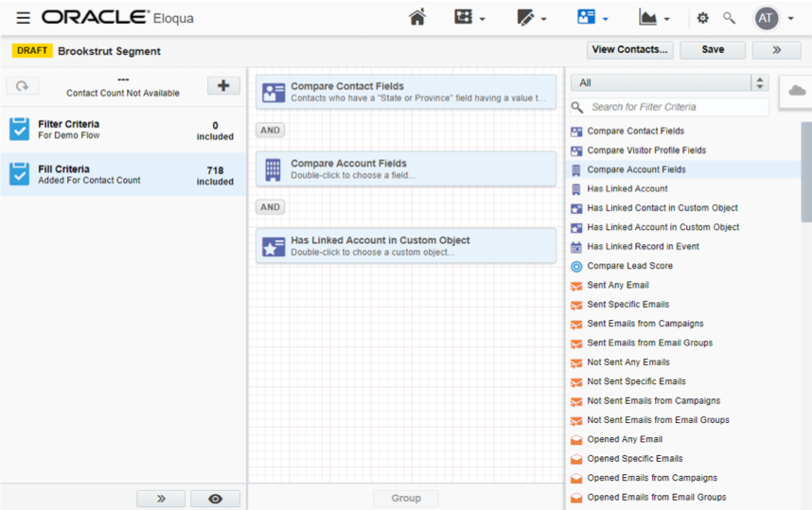The width and height of the screenshot is (812, 510).
Task: Click the View Contacts button
Action: (629, 50)
